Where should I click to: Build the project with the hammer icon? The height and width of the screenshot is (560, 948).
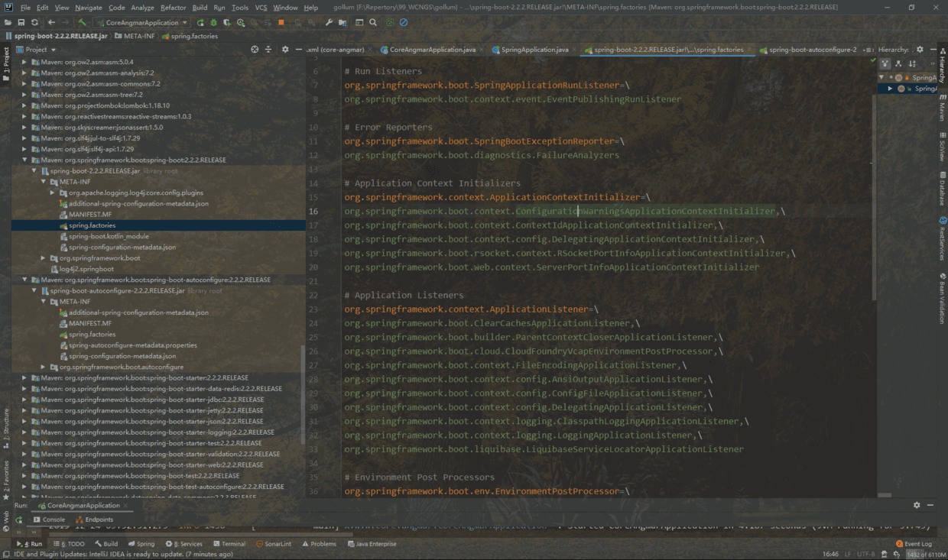point(83,22)
